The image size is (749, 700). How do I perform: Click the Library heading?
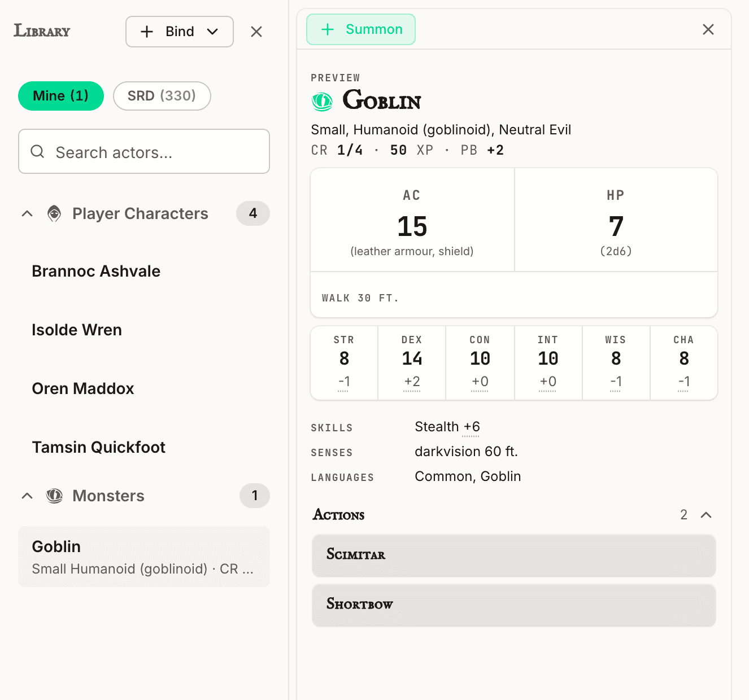[42, 30]
